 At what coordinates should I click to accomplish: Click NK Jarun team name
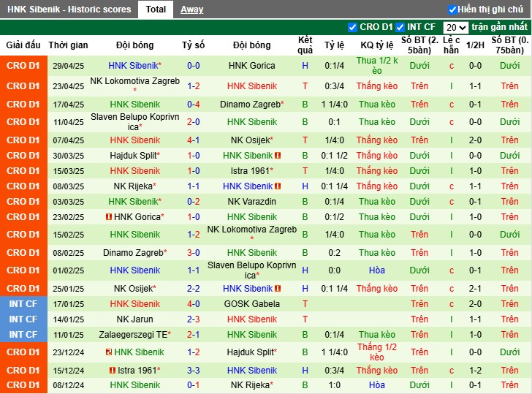coord(134,319)
